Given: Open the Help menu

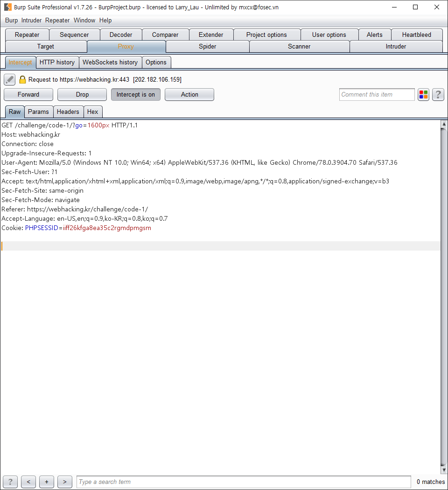Looking at the screenshot, I should 105,21.
